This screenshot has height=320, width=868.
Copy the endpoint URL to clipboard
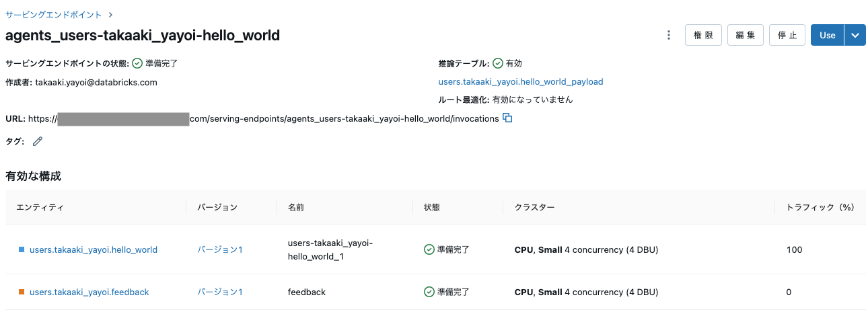coord(508,118)
